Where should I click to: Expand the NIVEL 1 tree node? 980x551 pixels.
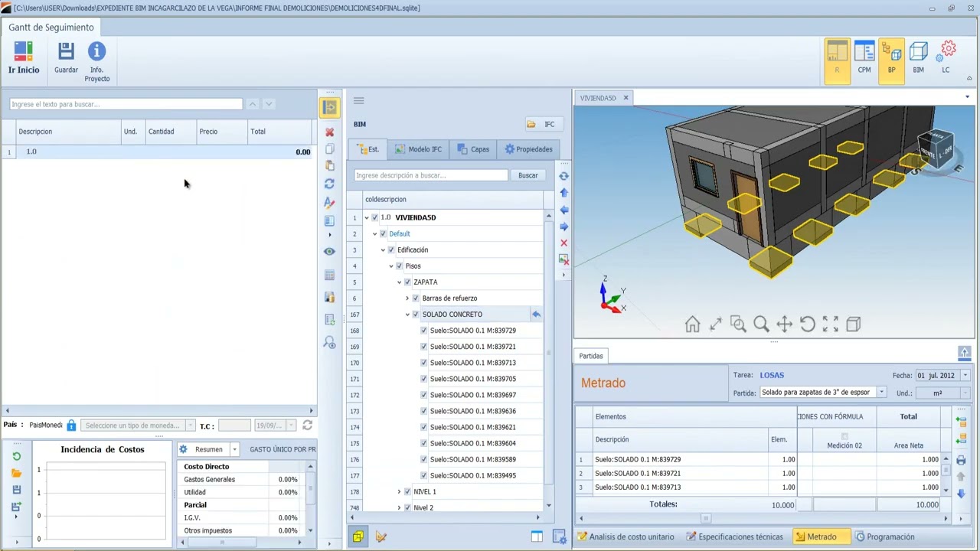point(399,491)
